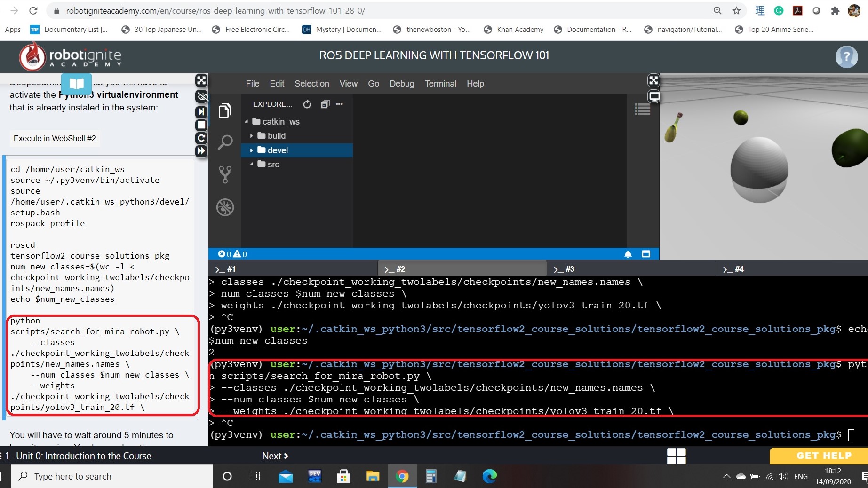Screen dimensions: 868x488
Task: Reload the browser page
Action: pyautogui.click(x=33, y=10)
